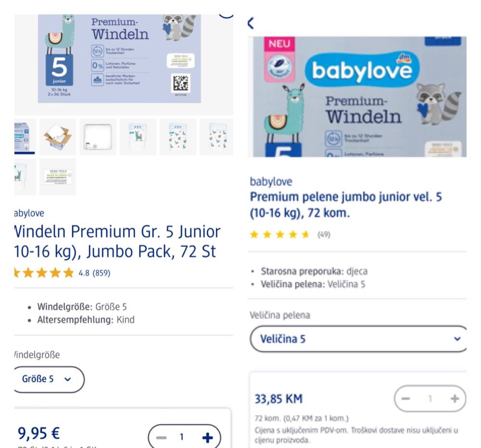481x448 pixels.
Task: Select the single llama diaper thumbnail
Action: pyautogui.click(x=138, y=137)
